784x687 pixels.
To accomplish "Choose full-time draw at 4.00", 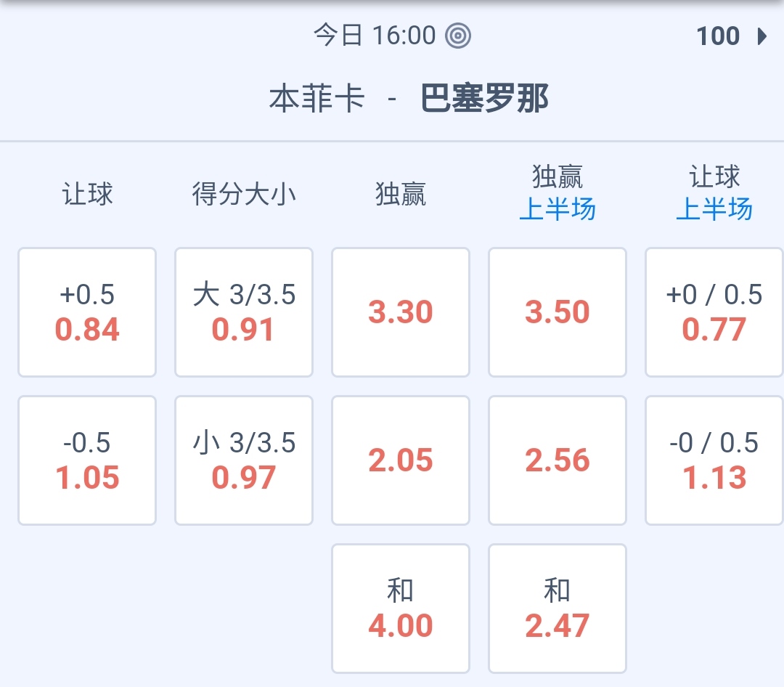I will (x=401, y=609).
